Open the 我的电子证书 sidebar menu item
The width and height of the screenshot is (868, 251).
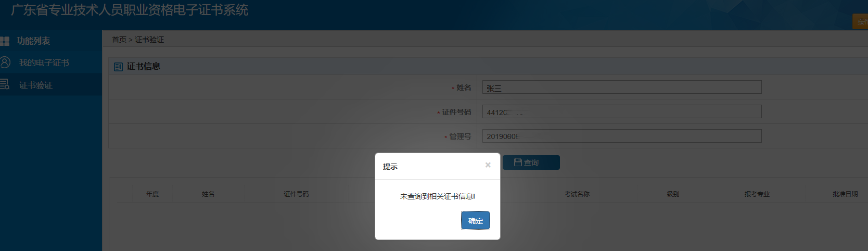click(44, 62)
